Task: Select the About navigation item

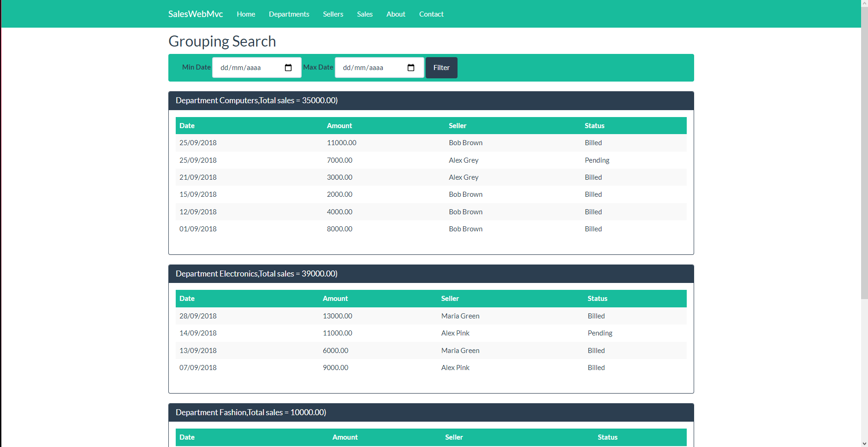Action: [395, 14]
